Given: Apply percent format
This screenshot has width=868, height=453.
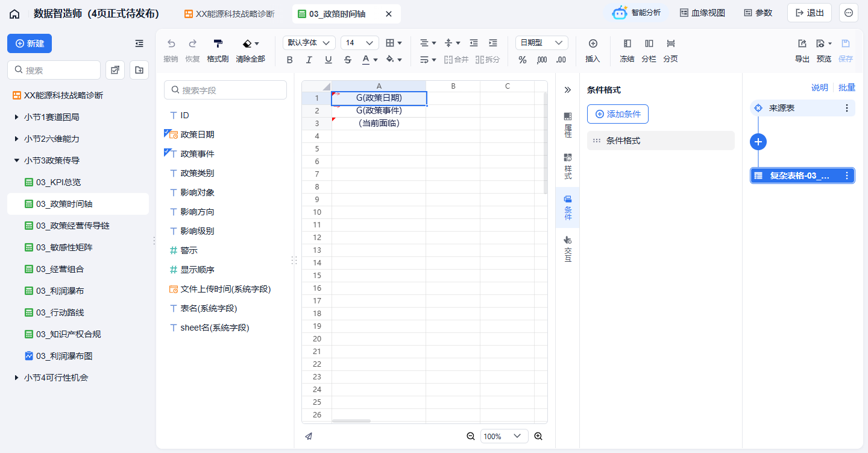Looking at the screenshot, I should tap(523, 60).
